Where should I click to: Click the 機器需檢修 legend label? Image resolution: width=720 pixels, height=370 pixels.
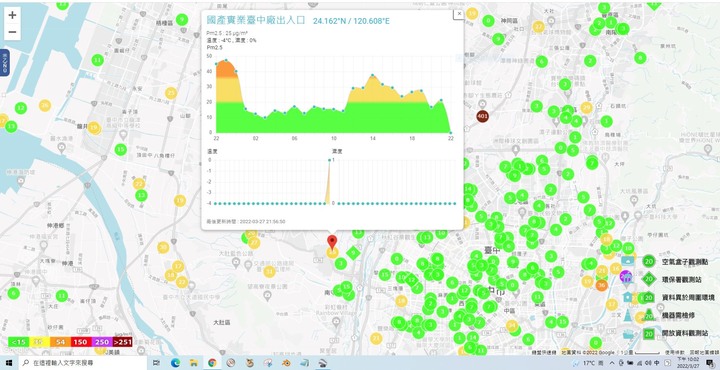tap(677, 315)
